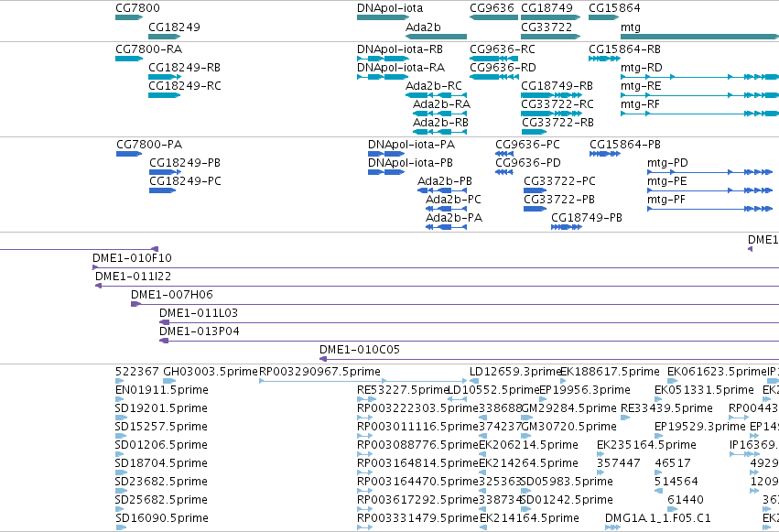The width and height of the screenshot is (779, 532).
Task: Select transcript CG18749-RB
Action: (x=557, y=86)
